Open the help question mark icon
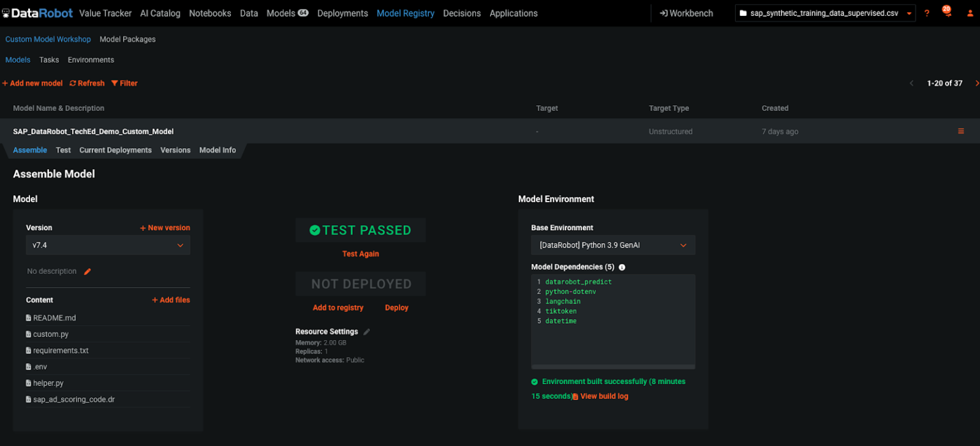The width and height of the screenshot is (980, 446). (927, 13)
